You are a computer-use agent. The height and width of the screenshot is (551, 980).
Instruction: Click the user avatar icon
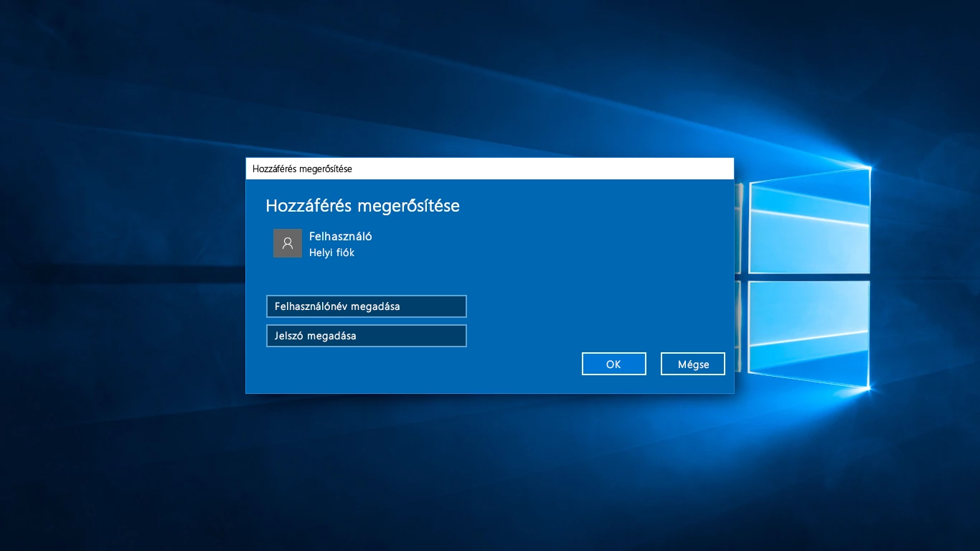tap(288, 243)
